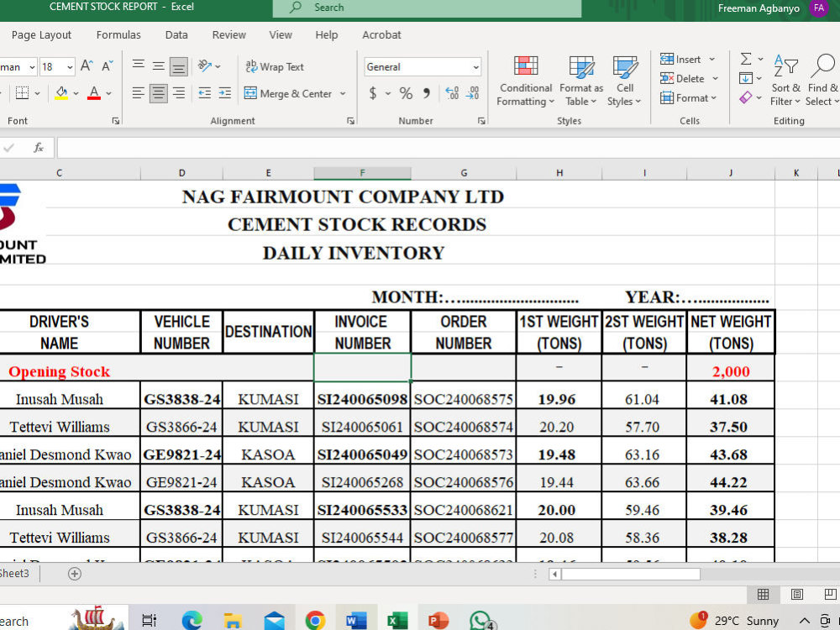Apply percent style to the cell
Viewport: 840px width, 630px height.
pos(406,93)
